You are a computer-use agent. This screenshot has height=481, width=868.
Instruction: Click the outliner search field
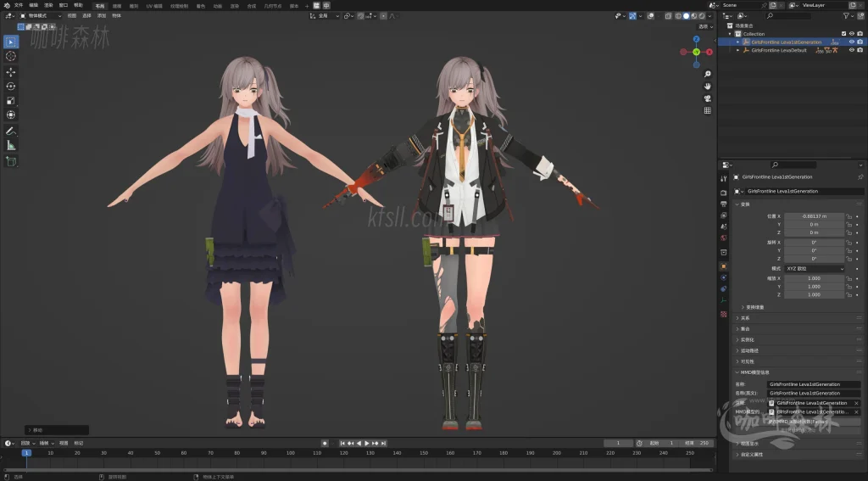[788, 16]
